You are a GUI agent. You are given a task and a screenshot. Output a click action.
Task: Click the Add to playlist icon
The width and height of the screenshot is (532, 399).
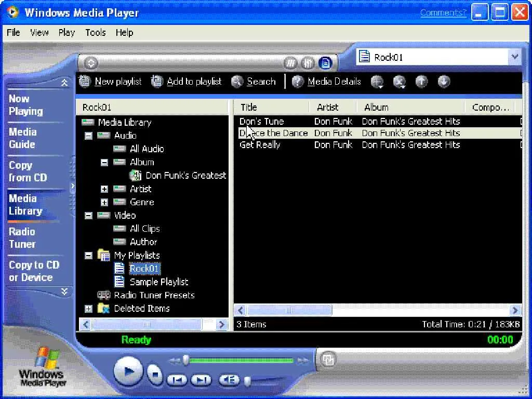pyautogui.click(x=157, y=82)
